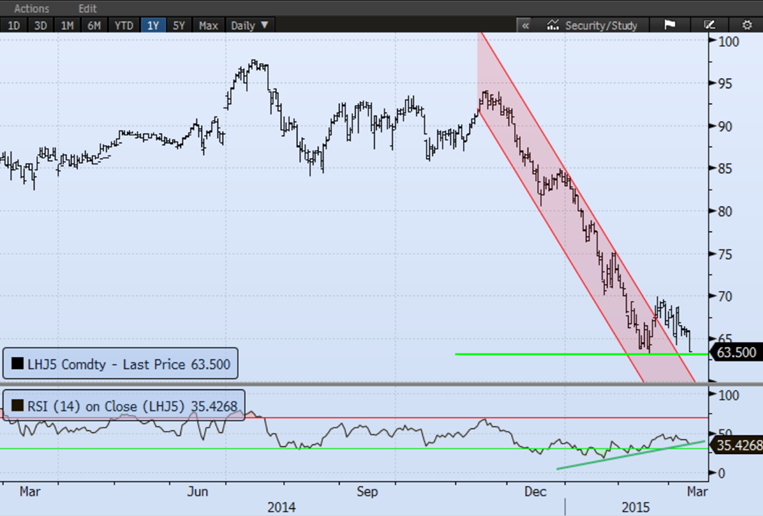
Task: Open the Actions dropdown menu
Action: (x=32, y=7)
